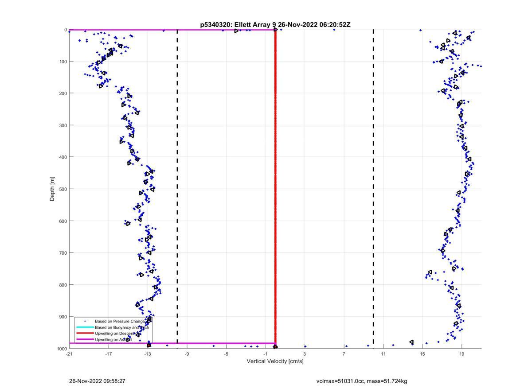Click depth tick label '900'
This screenshot has height=392, width=532.
pyautogui.click(x=63, y=317)
